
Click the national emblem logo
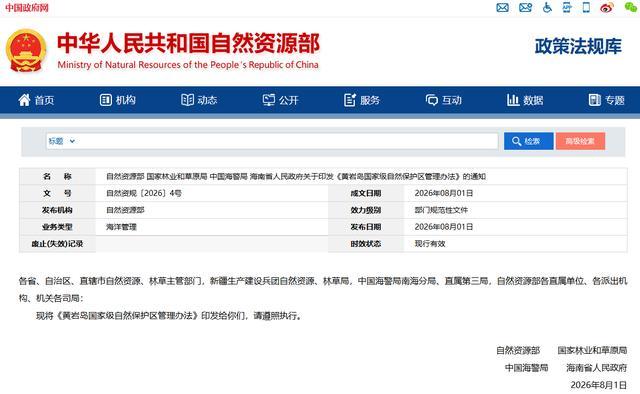(26, 50)
